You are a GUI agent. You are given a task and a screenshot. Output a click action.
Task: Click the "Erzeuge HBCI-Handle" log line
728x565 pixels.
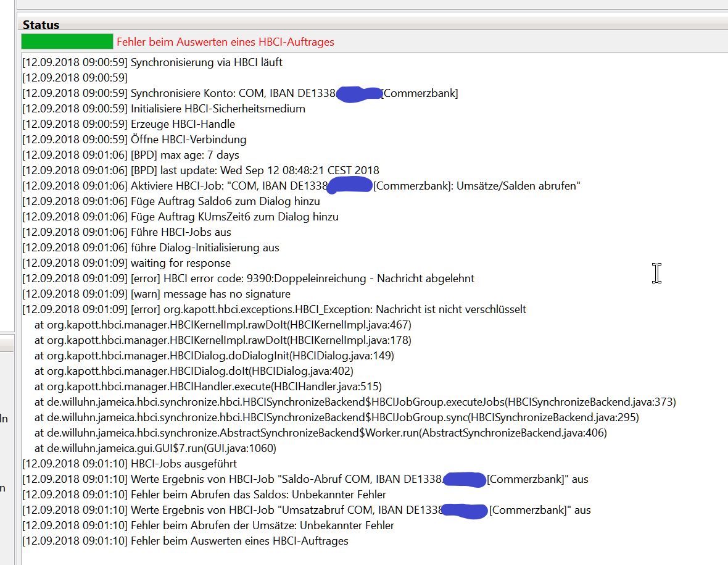[183, 124]
